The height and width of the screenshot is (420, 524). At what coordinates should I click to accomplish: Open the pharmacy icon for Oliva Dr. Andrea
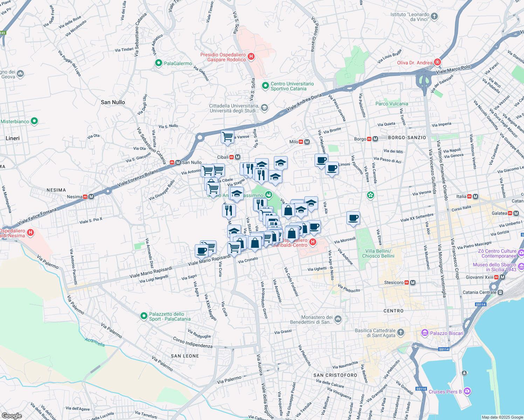[x=437, y=62]
